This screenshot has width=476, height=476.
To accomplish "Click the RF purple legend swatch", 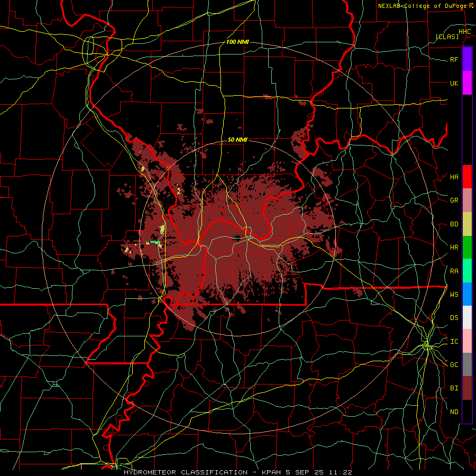I will pos(467,59).
